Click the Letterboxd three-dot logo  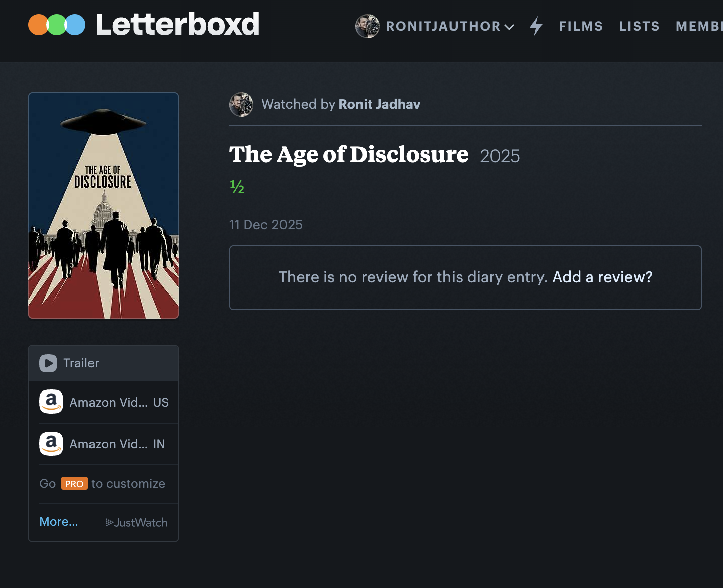pyautogui.click(x=57, y=25)
